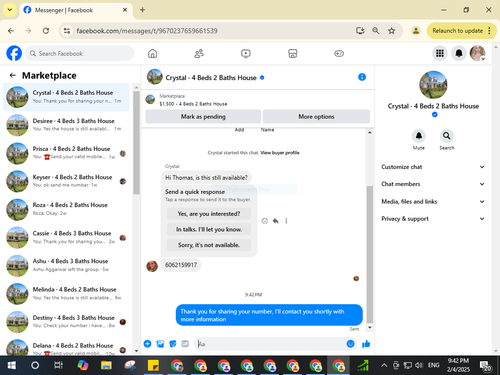Open more options dots beside message
This screenshot has height=375, width=500.
tap(286, 221)
